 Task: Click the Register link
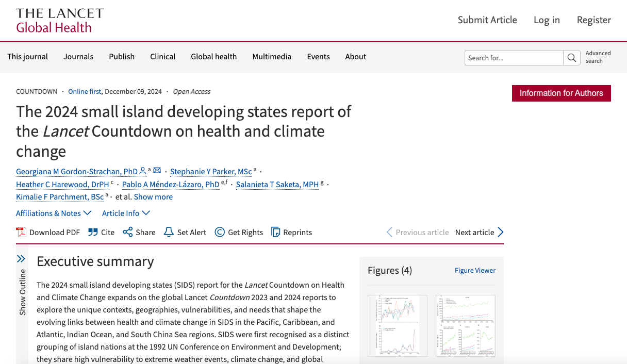pos(594,20)
